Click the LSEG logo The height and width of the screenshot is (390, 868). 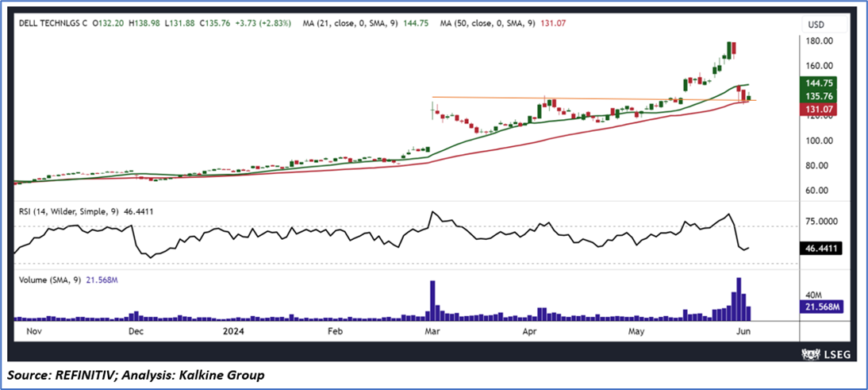(x=824, y=353)
